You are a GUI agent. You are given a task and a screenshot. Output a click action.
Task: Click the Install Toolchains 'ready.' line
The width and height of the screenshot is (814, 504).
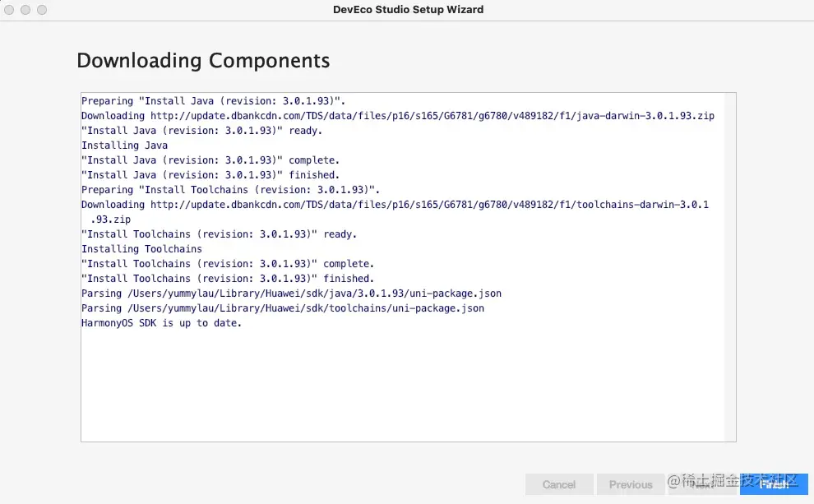pyautogui.click(x=219, y=234)
